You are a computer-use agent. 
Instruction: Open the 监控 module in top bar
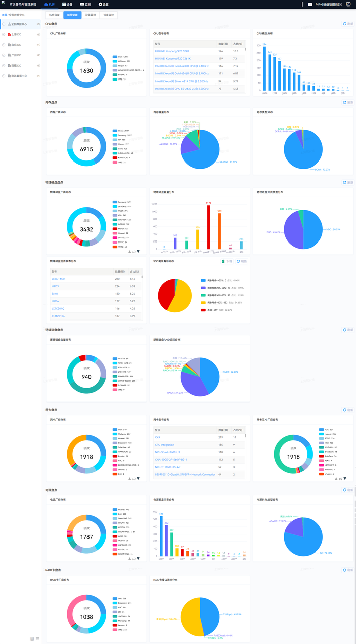tap(85, 4)
